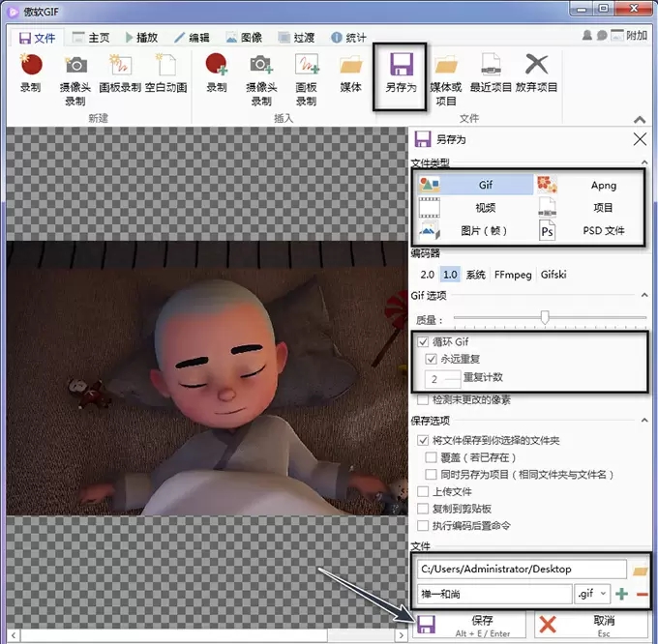Collapse the 保存选项 section
The image size is (658, 644).
(643, 421)
